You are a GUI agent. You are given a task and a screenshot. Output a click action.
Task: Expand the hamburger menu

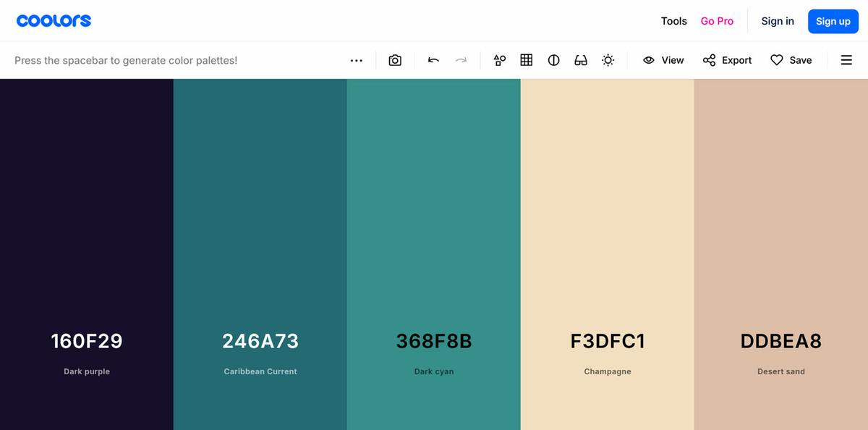846,60
